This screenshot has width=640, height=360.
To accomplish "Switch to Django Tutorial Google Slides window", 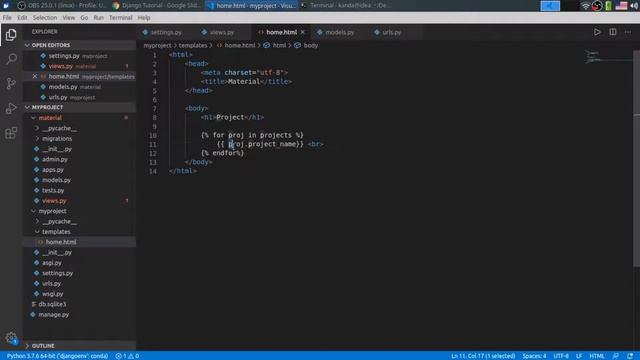I will pos(157,6).
